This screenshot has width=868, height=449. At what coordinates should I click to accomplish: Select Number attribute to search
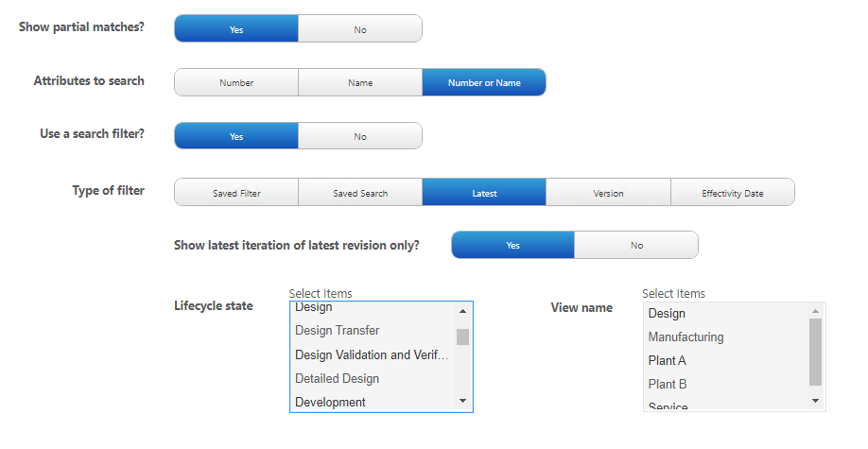point(236,82)
